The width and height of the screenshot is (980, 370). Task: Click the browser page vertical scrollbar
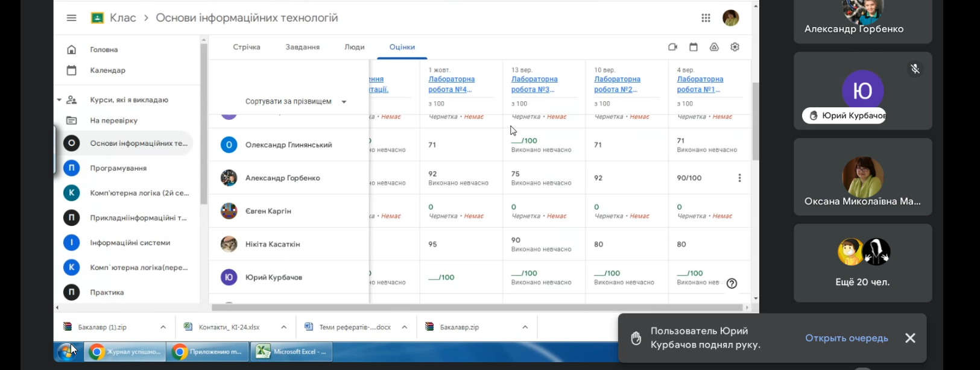coord(756,121)
